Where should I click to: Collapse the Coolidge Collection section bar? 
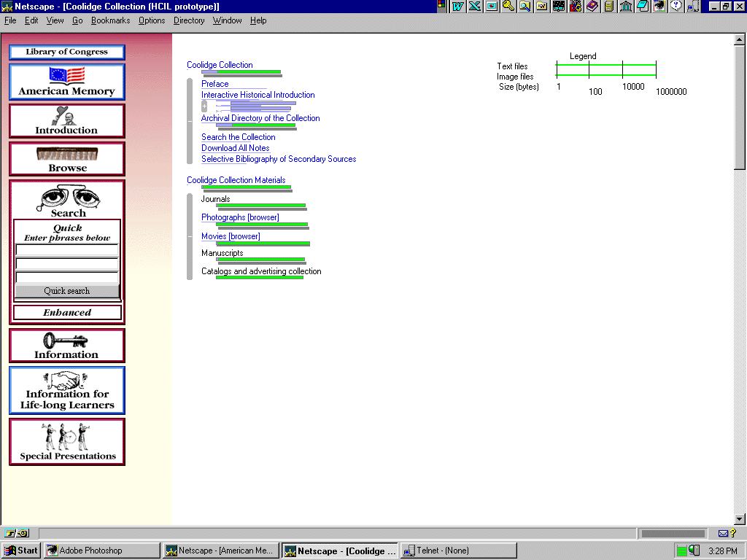pos(190,121)
